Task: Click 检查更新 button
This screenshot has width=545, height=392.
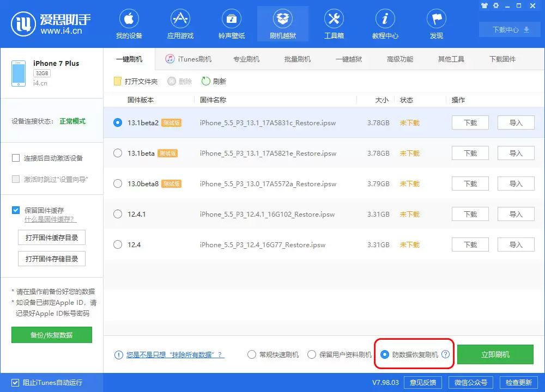Action: (x=519, y=383)
